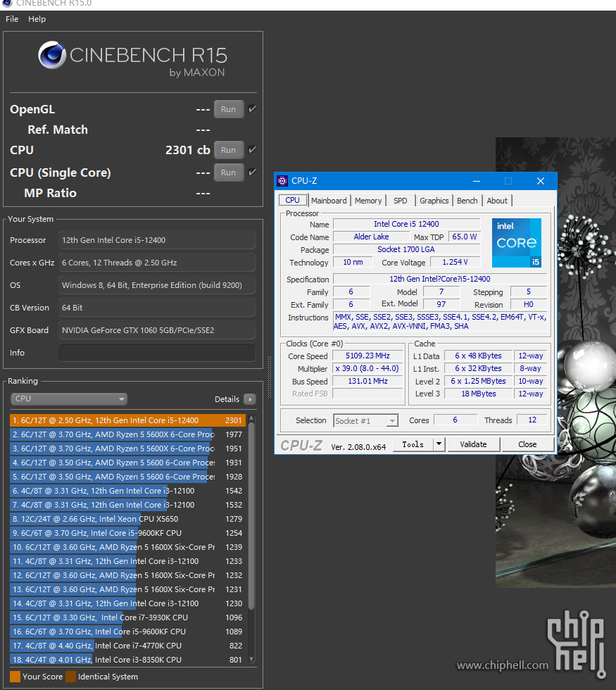Click the brown Identical System legend swatch

pyautogui.click(x=71, y=677)
